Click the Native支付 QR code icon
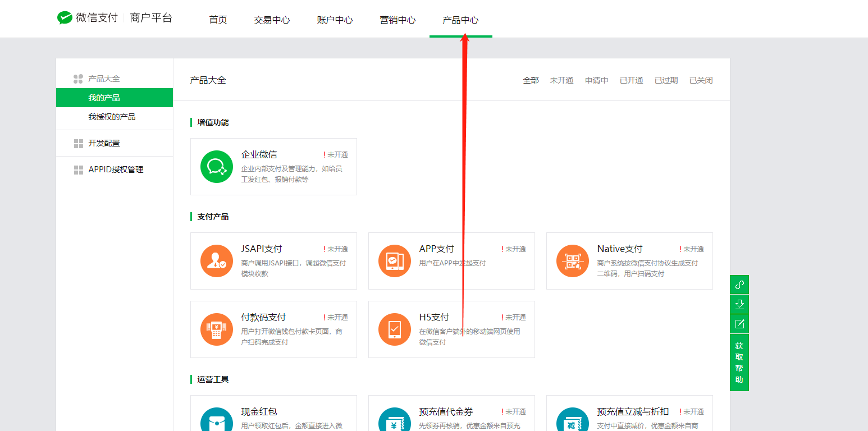Viewport: 868px width, 431px height. (x=573, y=261)
